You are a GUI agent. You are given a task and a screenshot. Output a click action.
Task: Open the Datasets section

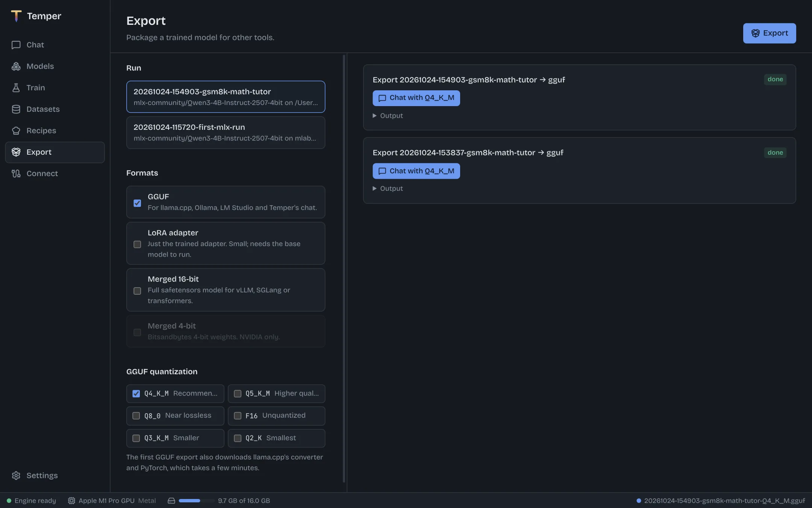(55, 109)
